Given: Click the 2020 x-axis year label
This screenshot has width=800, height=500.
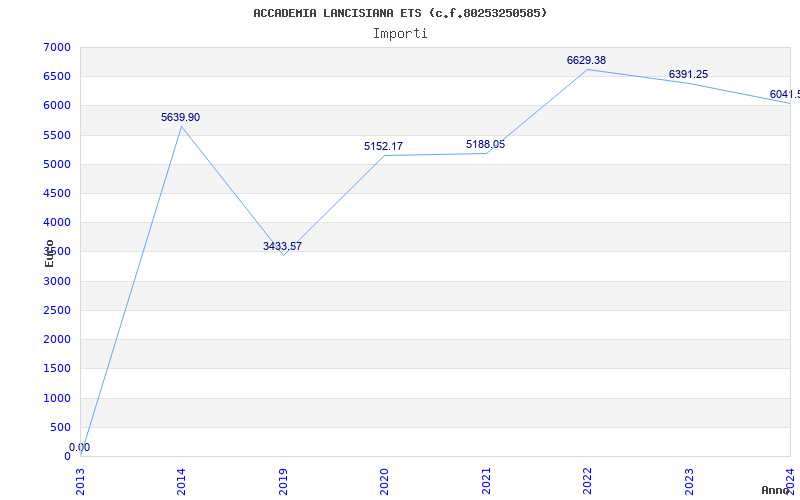Looking at the screenshot, I should (384, 481).
